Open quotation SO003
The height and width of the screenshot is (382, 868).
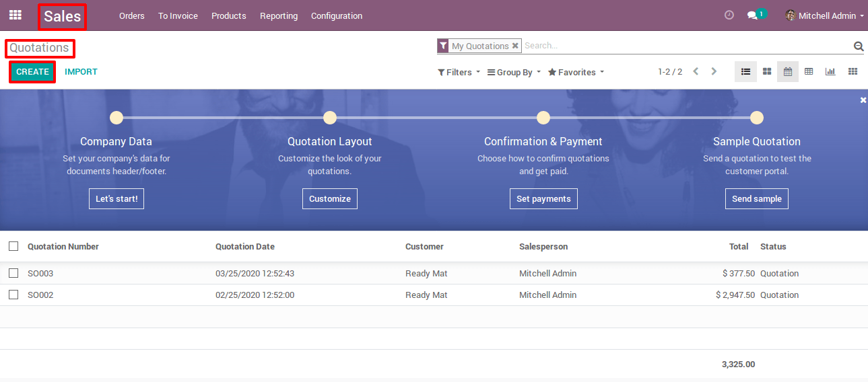point(40,274)
